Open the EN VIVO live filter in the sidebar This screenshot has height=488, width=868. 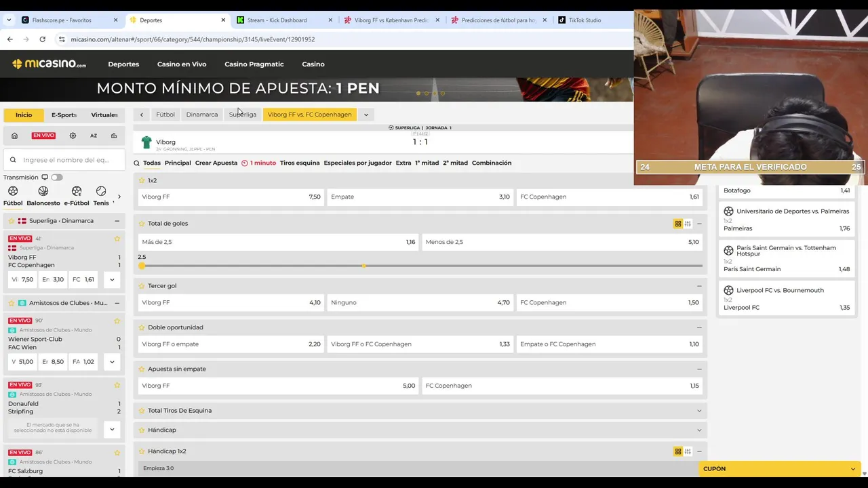click(43, 136)
